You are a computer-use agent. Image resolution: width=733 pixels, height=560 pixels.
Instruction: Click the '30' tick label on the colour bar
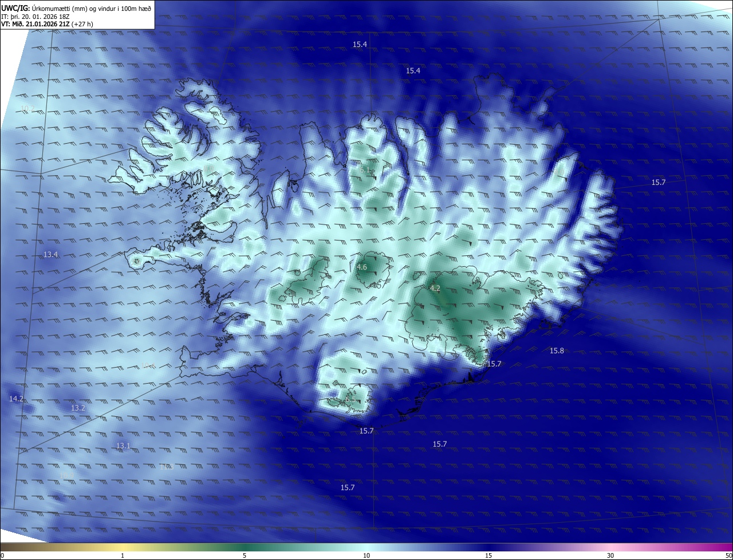tap(610, 555)
